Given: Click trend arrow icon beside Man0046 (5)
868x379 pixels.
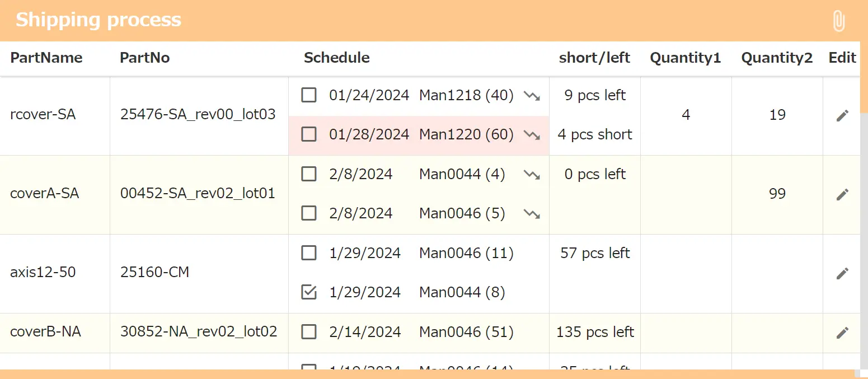Looking at the screenshot, I should tap(532, 214).
